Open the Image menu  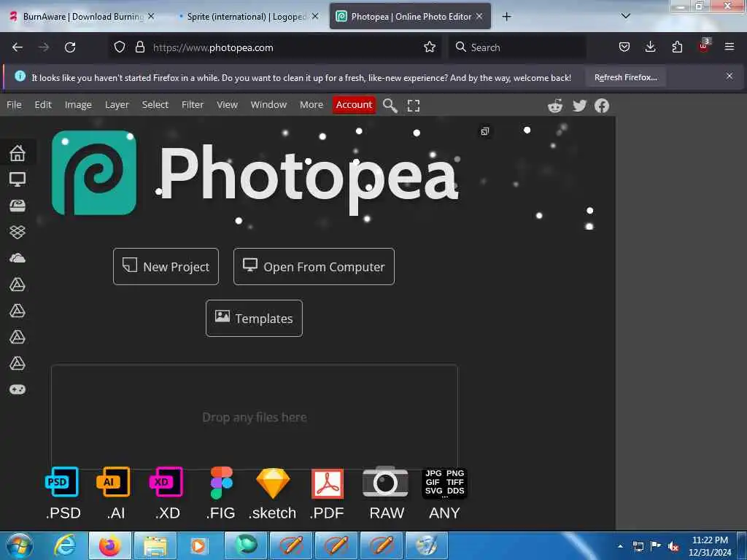tap(78, 105)
